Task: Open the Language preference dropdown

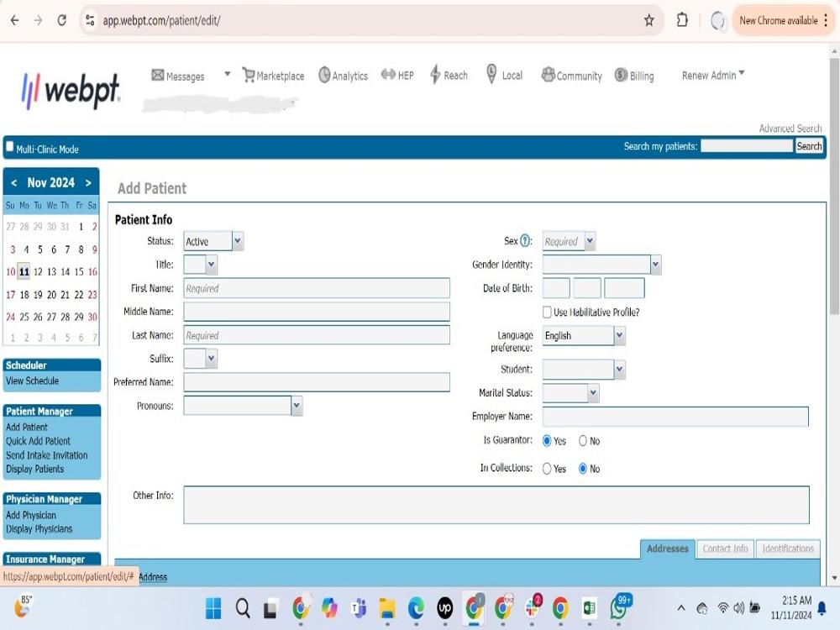Action: tap(584, 335)
